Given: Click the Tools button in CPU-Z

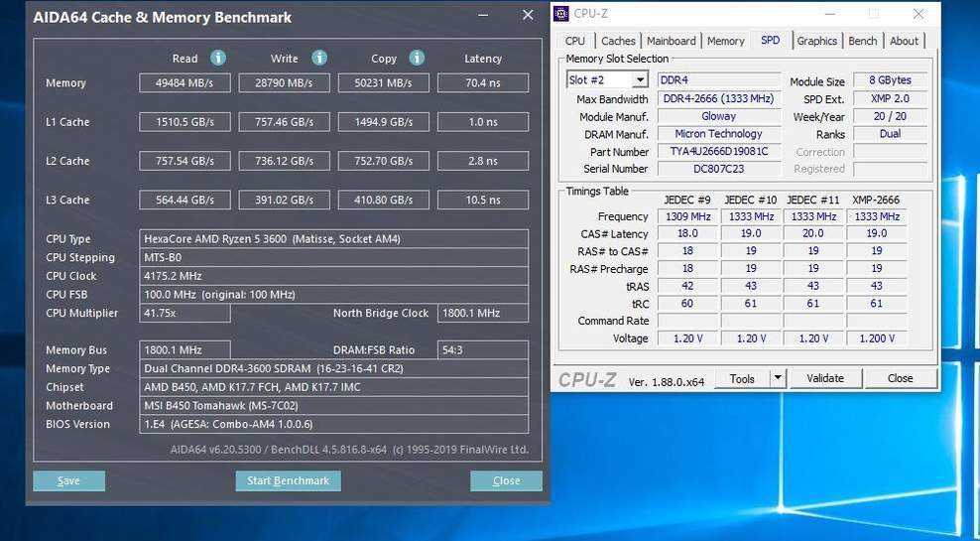Looking at the screenshot, I should (x=742, y=378).
